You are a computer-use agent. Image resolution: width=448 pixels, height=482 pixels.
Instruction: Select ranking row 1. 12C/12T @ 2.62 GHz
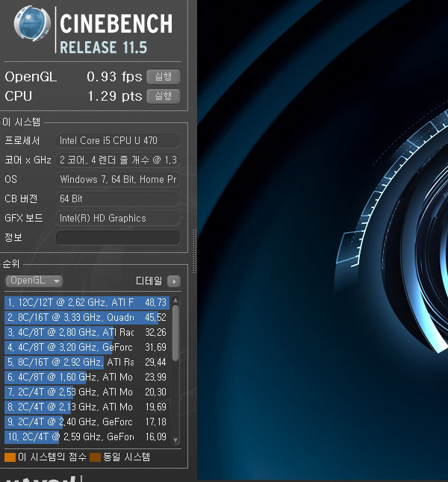(87, 302)
